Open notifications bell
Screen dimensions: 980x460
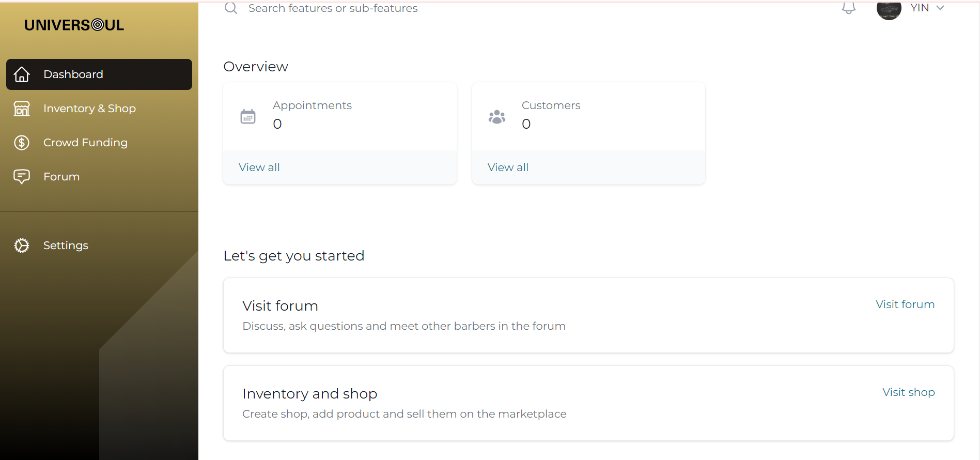848,8
